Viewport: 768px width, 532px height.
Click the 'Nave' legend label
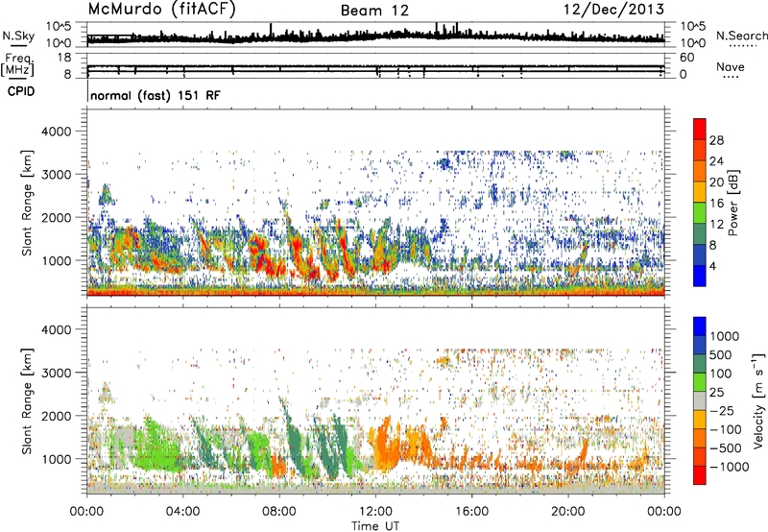tap(731, 66)
